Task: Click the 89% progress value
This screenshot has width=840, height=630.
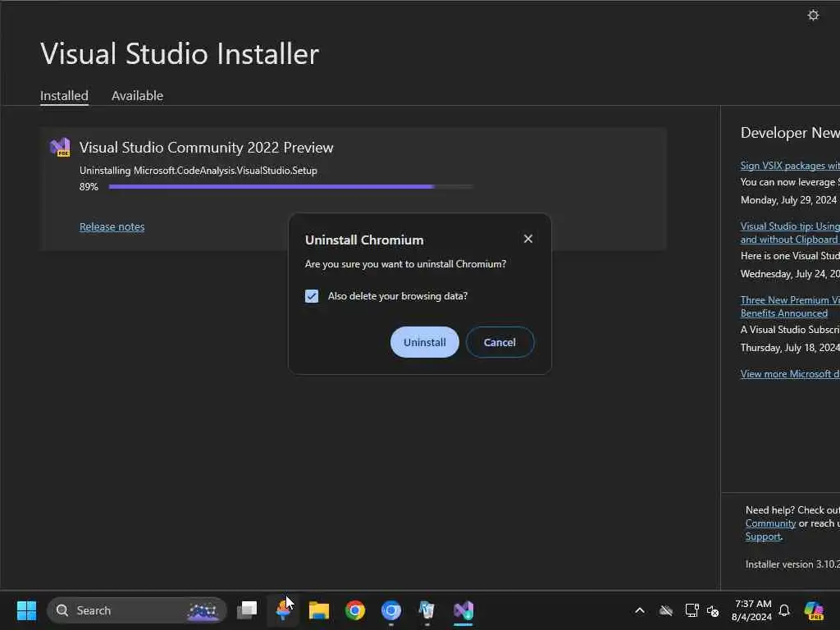Action: pos(89,187)
